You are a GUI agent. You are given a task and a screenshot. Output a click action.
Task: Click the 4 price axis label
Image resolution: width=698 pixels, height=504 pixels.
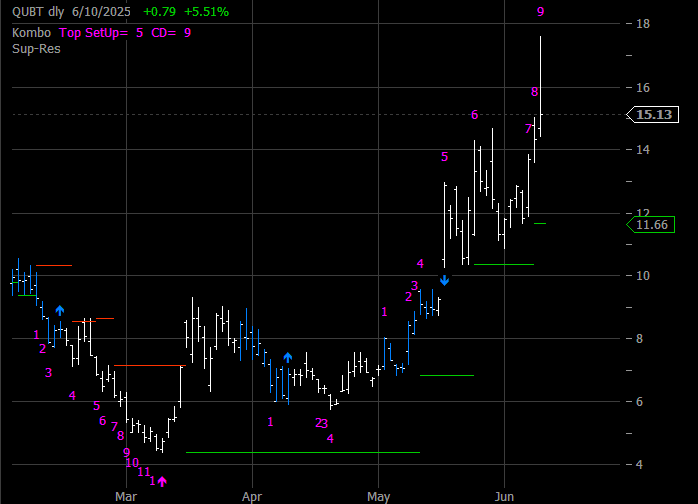tap(639, 464)
